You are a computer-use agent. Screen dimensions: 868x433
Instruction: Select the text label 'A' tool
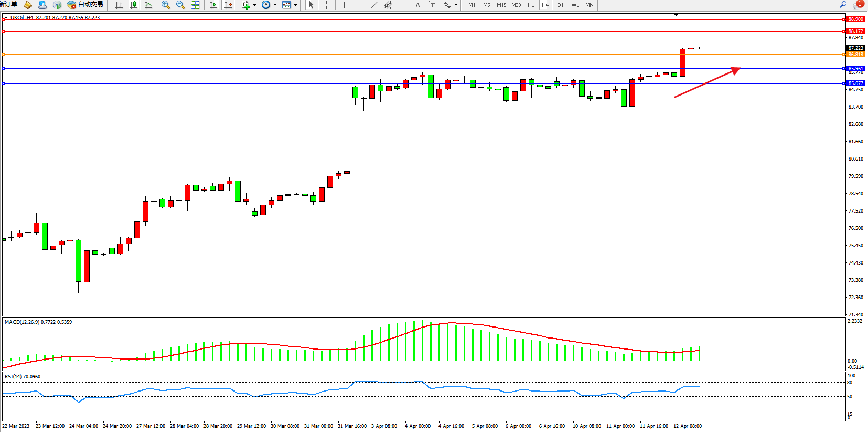pos(417,5)
